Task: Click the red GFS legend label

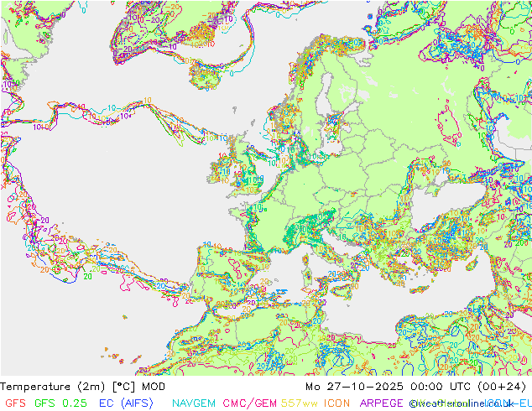Action: (16, 403)
